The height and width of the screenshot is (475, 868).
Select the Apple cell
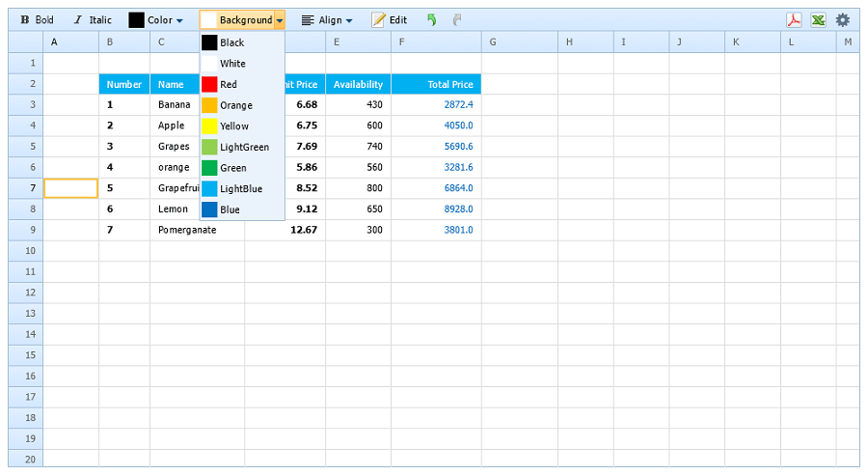coord(175,126)
